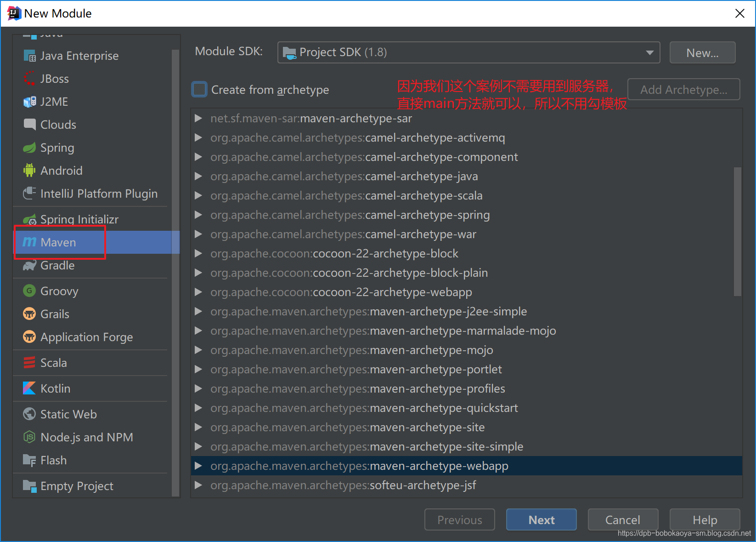Select camel-archetype-scala row
Image resolution: width=756 pixels, height=542 pixels.
point(466,195)
